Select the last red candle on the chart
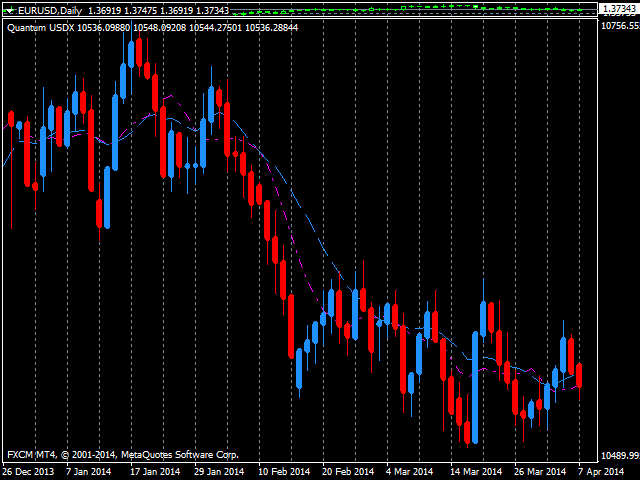640x480 pixels. point(579,376)
